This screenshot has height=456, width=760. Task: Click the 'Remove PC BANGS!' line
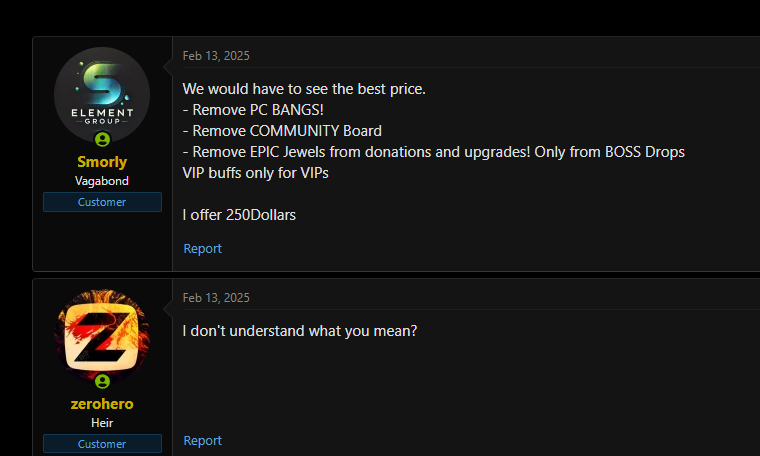pos(253,110)
